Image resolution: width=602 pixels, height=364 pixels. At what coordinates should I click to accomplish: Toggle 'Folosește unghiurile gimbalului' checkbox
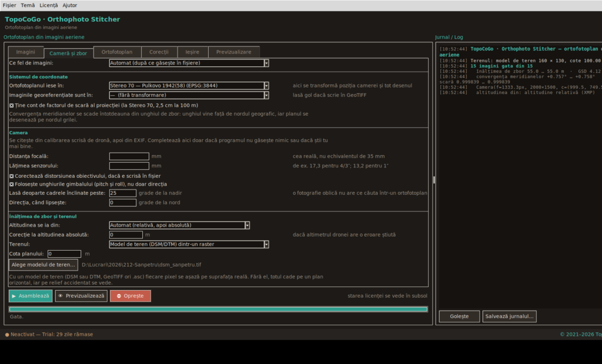pyautogui.click(x=12, y=184)
